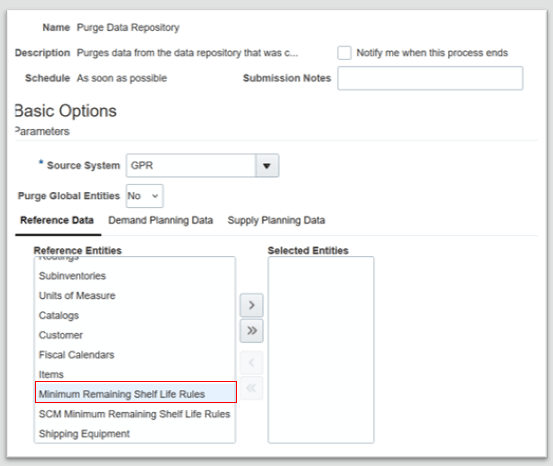Click the disabled single left arrow button
Screen dimensions: 553x466
(x=251, y=362)
